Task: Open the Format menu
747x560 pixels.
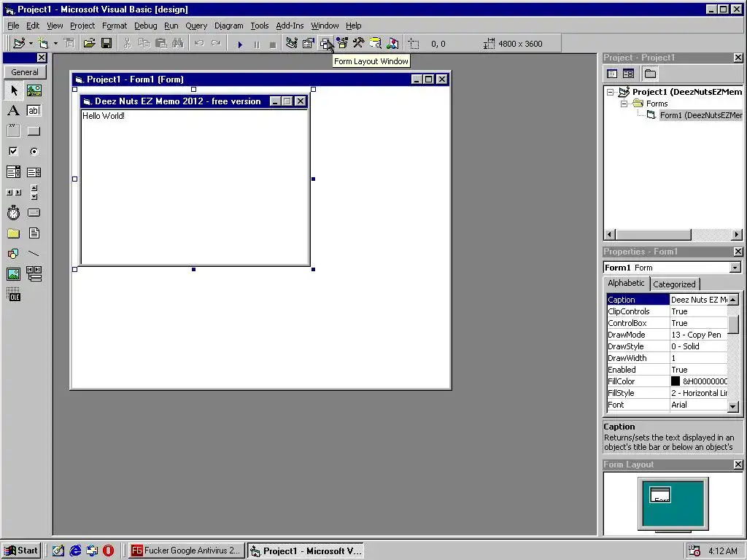Action: pos(115,26)
